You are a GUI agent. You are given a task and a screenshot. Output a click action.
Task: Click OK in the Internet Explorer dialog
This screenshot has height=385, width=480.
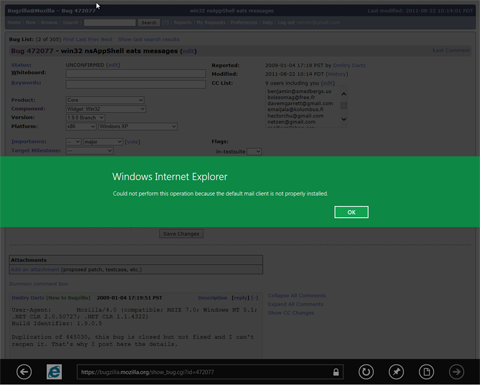351,212
